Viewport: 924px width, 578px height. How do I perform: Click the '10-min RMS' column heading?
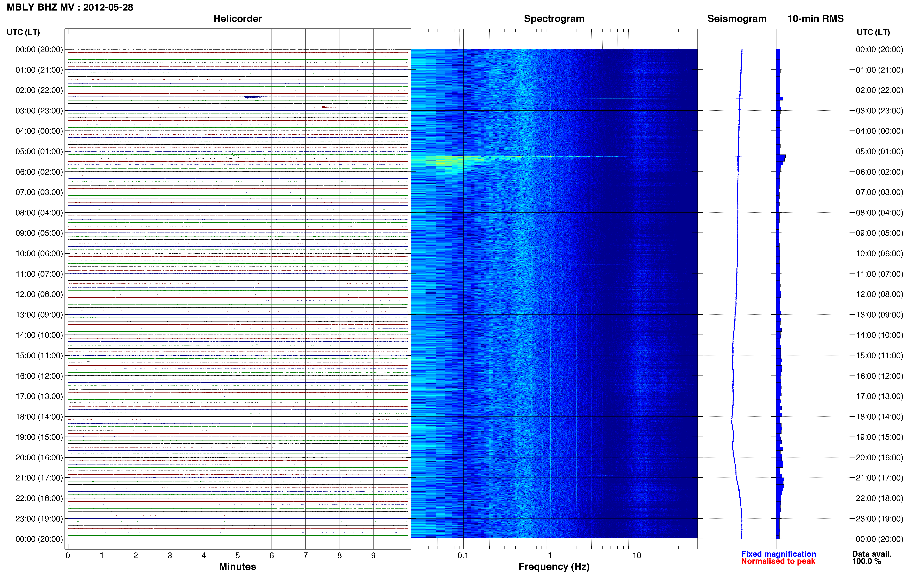[815, 19]
